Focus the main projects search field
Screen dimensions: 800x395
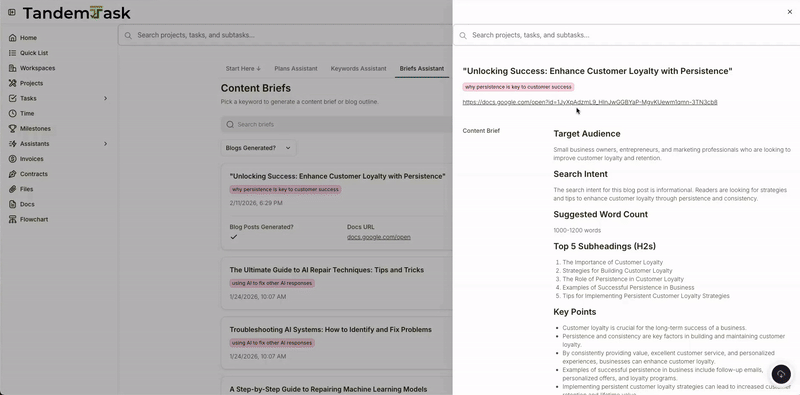286,35
